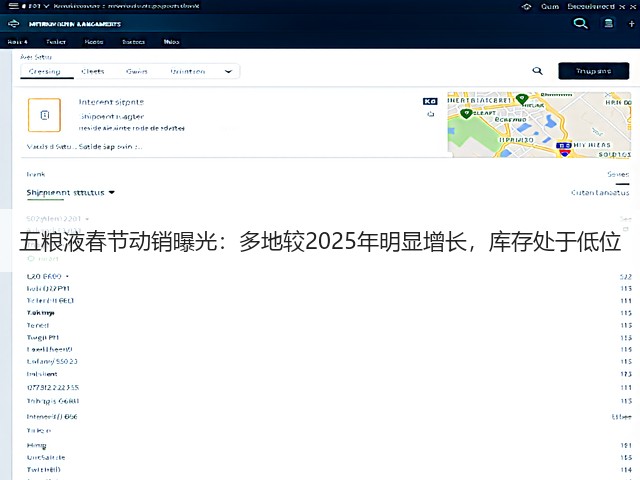Select the 'UireSaitate' list row

[x=329, y=458]
